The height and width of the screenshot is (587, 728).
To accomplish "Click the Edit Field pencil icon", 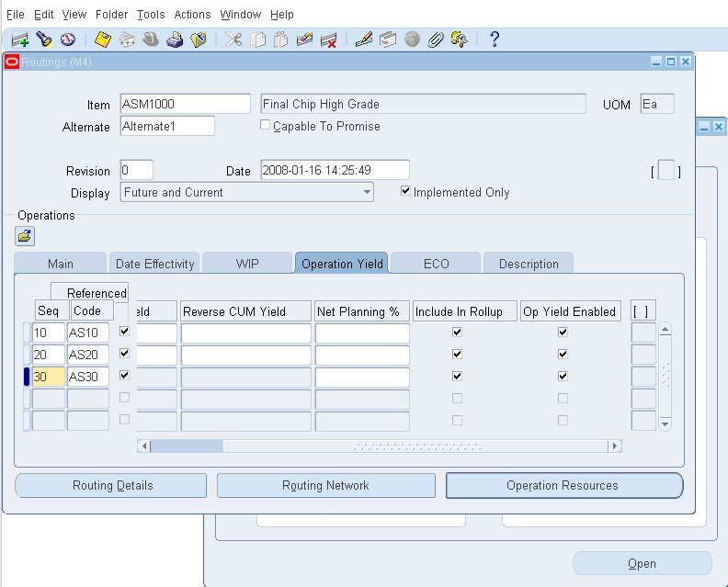I will (x=363, y=40).
